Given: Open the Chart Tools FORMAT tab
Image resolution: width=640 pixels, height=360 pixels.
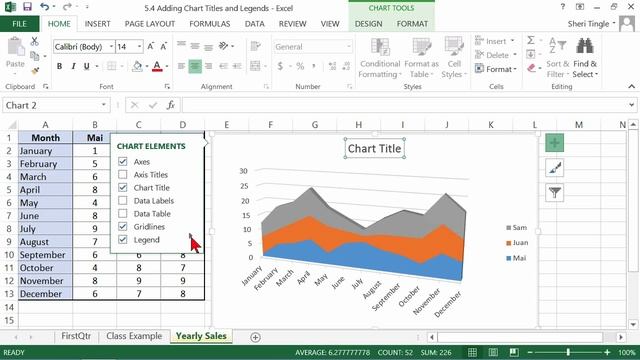Looking at the screenshot, I should (x=412, y=24).
